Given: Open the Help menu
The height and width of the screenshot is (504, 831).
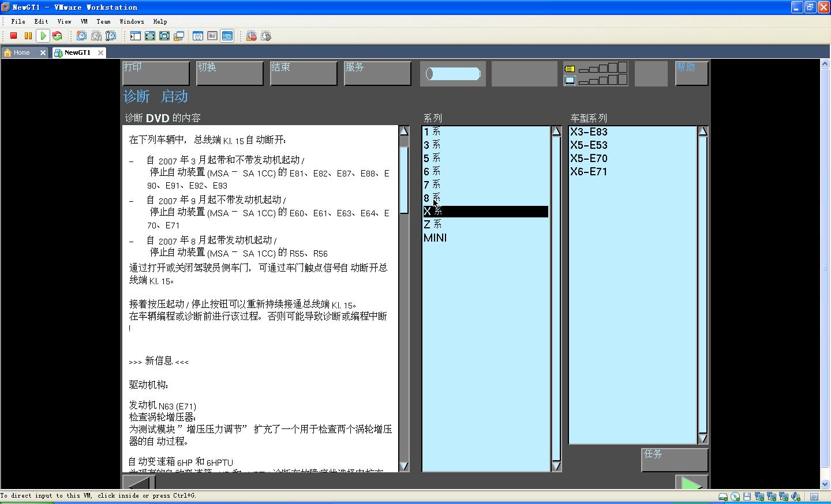Looking at the screenshot, I should (160, 21).
